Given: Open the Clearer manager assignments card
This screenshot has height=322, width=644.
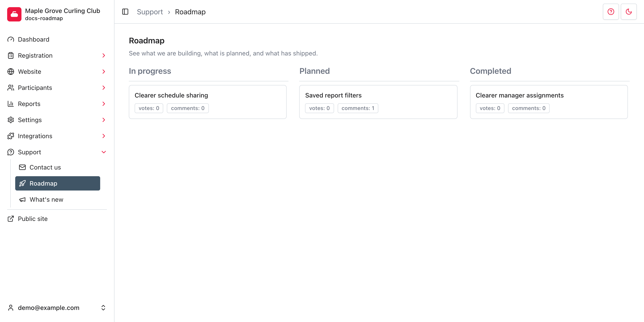Looking at the screenshot, I should tap(549, 102).
